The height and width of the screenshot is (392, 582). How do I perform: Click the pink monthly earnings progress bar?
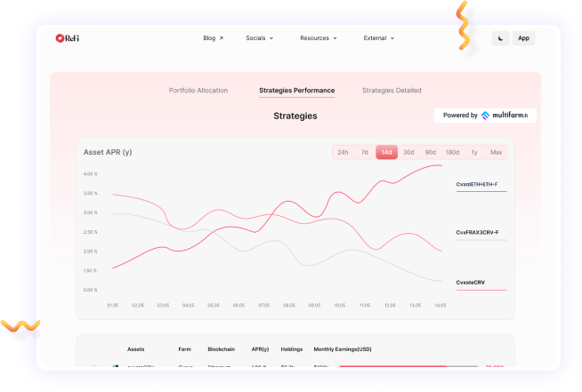point(393,365)
